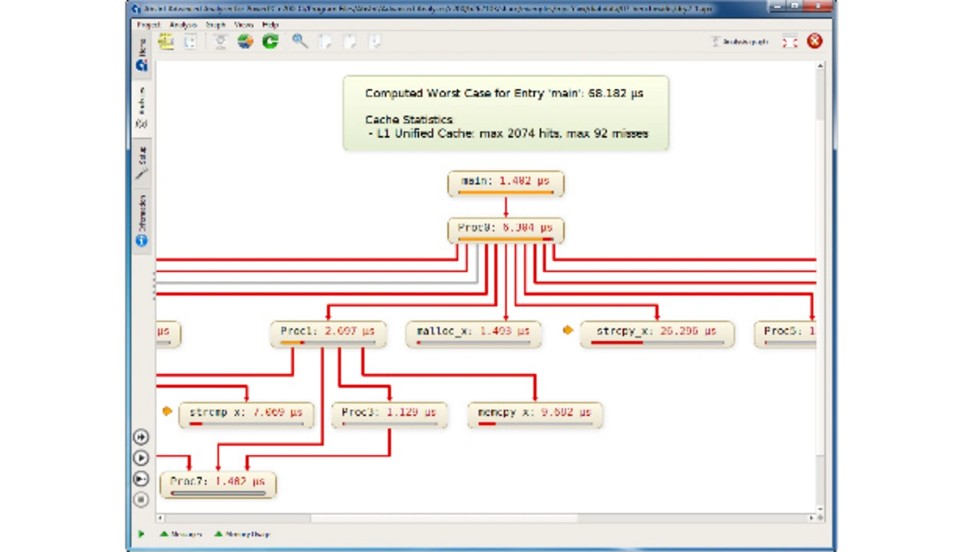Image resolution: width=980 pixels, height=552 pixels.
Task: Click the green refresh toolbar icon
Action: click(270, 41)
